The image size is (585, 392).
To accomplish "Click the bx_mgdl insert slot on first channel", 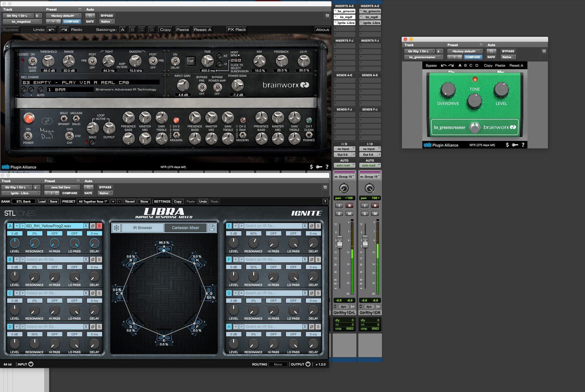I will 346,17.
